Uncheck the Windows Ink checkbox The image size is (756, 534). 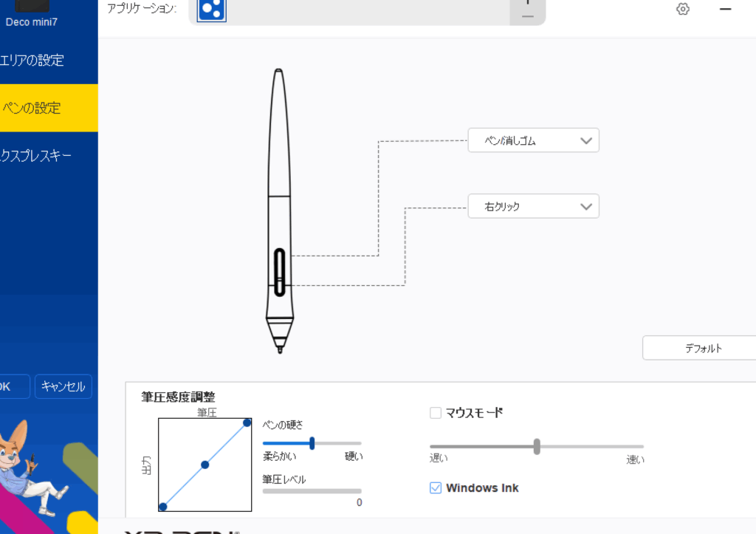click(x=436, y=487)
